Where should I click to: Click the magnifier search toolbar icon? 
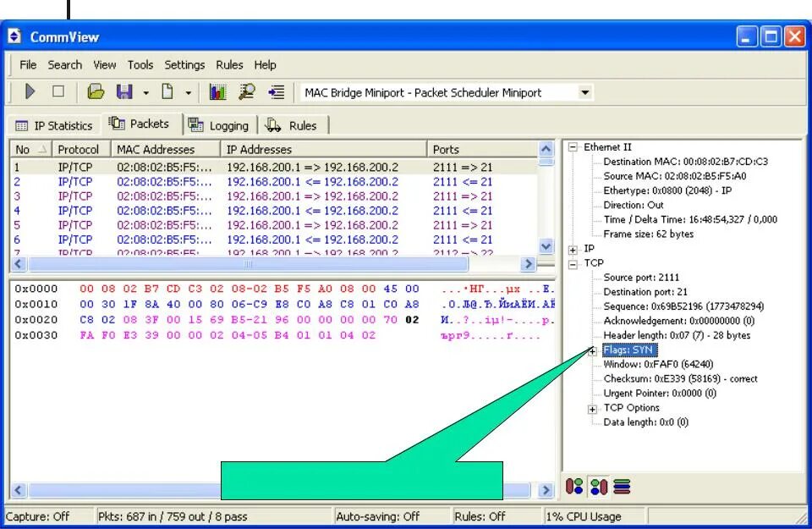tap(246, 91)
